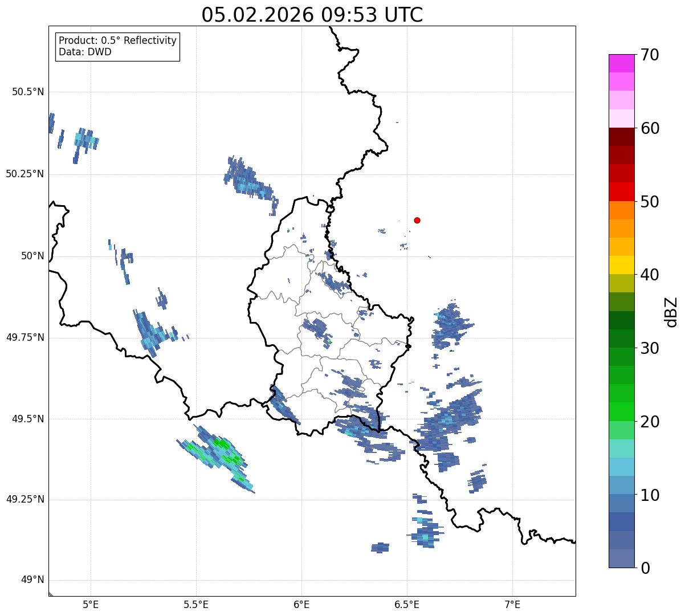Screen dimensions: 685x616
Task: Pick the grey-blue swatch at 0 dBZ
Action: 622,558
